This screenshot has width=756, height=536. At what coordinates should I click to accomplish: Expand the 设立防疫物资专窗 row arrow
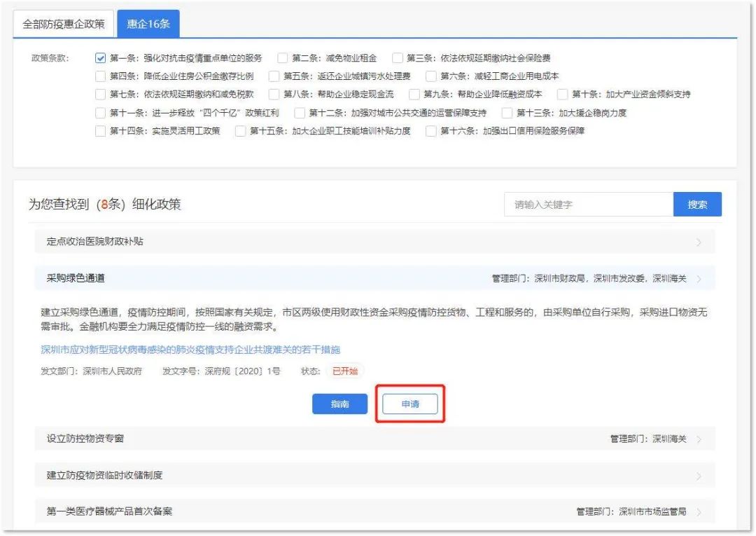click(x=699, y=439)
